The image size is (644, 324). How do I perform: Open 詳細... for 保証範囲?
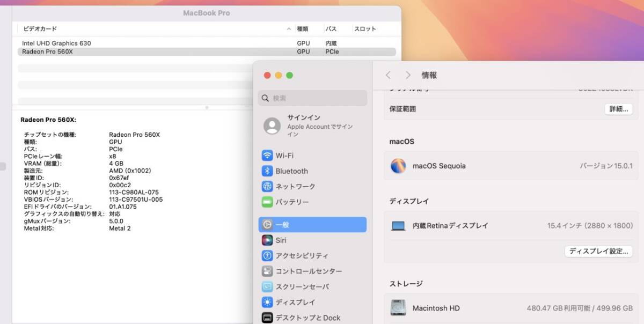click(x=619, y=109)
